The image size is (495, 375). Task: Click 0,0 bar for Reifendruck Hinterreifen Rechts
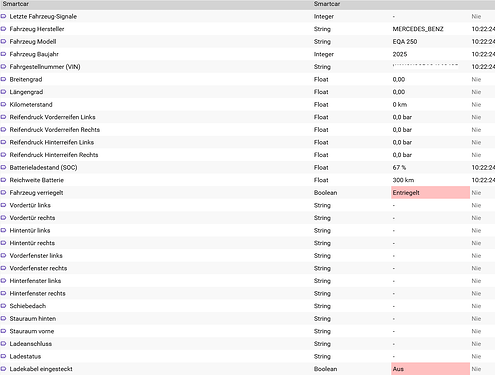[402, 155]
